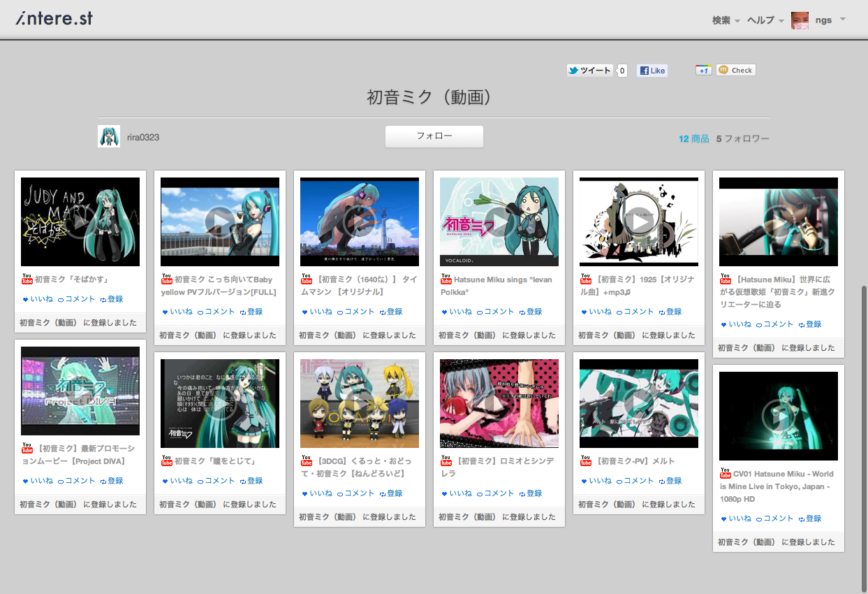Click the ツイート button
This screenshot has width=868, height=594.
(x=590, y=70)
